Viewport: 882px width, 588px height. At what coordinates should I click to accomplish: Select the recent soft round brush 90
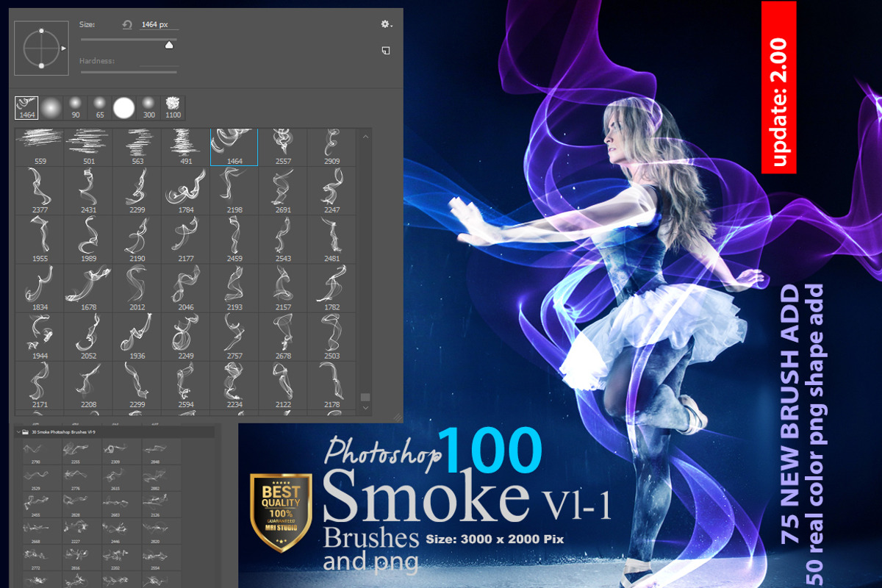(x=76, y=108)
